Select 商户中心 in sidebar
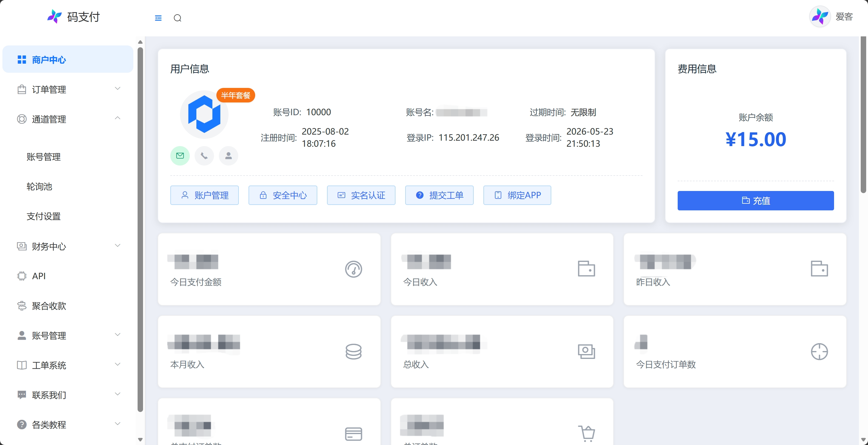This screenshot has height=445, width=868. pyautogui.click(x=68, y=59)
